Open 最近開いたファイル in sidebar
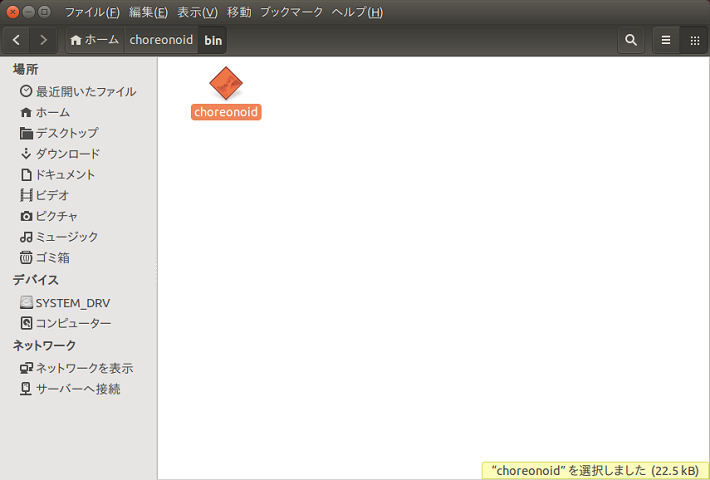710x480 pixels. [x=85, y=91]
